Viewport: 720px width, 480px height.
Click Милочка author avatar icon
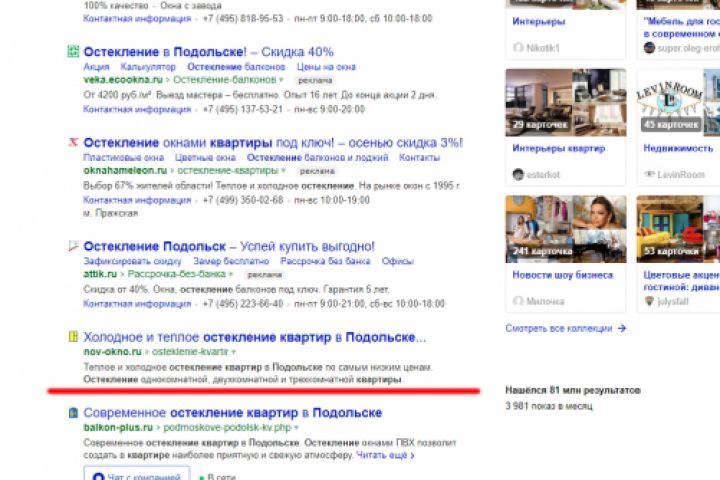[518, 301]
